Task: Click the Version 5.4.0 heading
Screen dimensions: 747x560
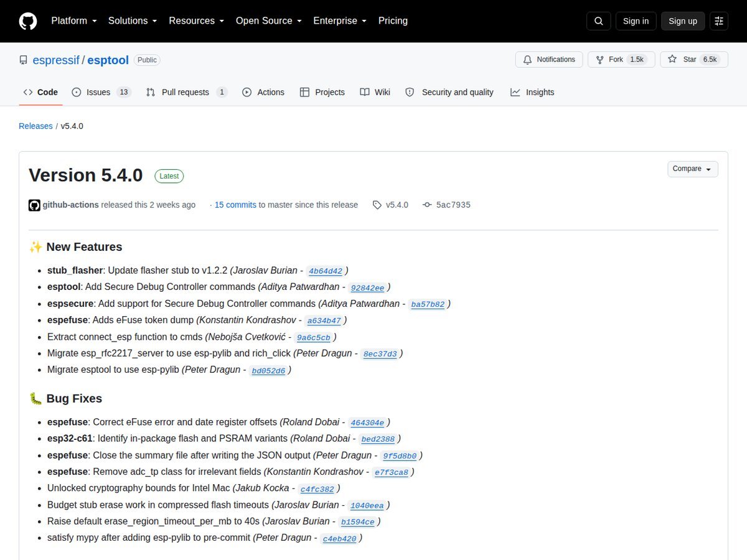Action: pos(86,175)
